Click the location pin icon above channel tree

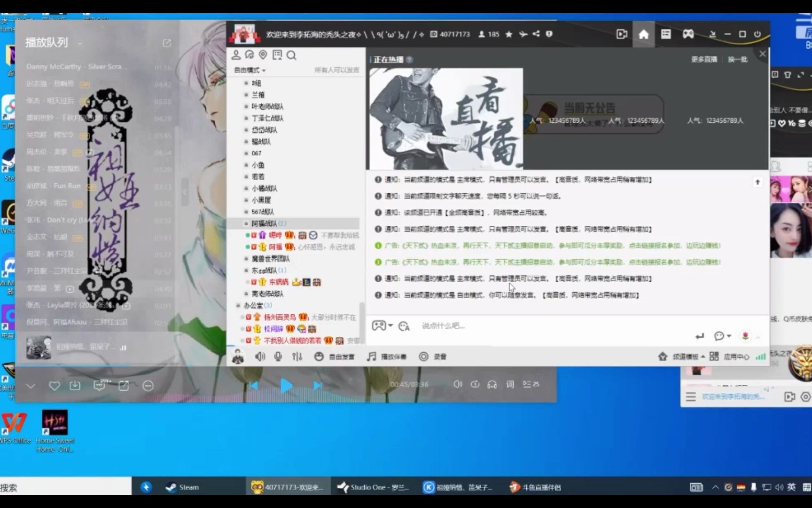pyautogui.click(x=263, y=55)
